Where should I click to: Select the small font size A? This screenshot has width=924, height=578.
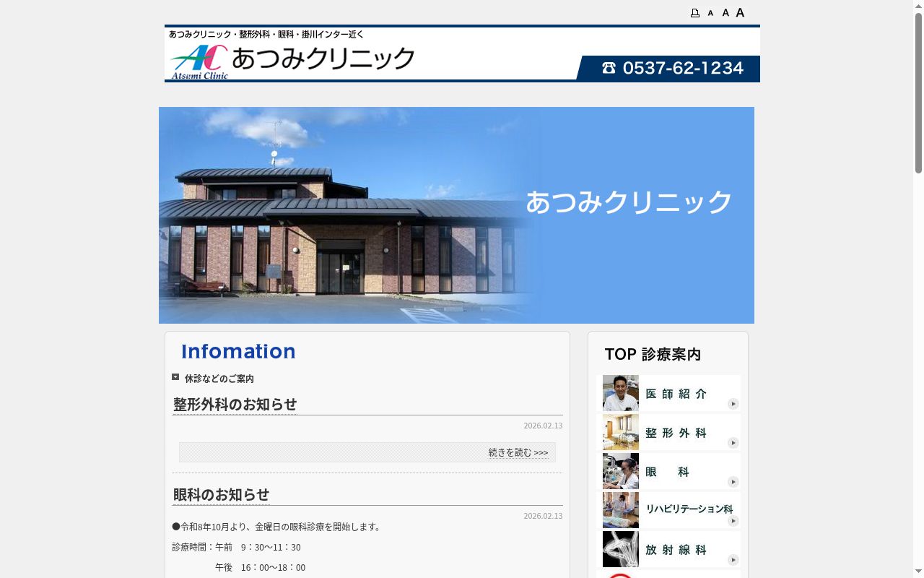click(x=710, y=13)
